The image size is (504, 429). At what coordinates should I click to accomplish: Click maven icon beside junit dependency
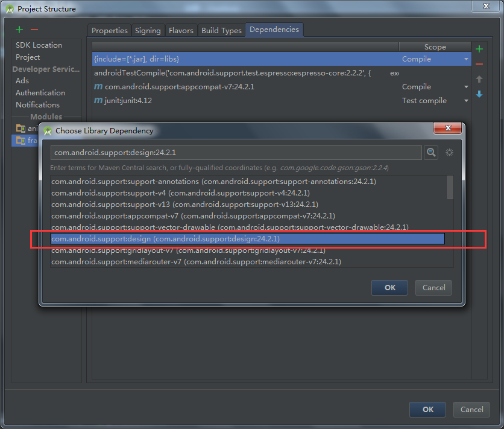tap(98, 100)
